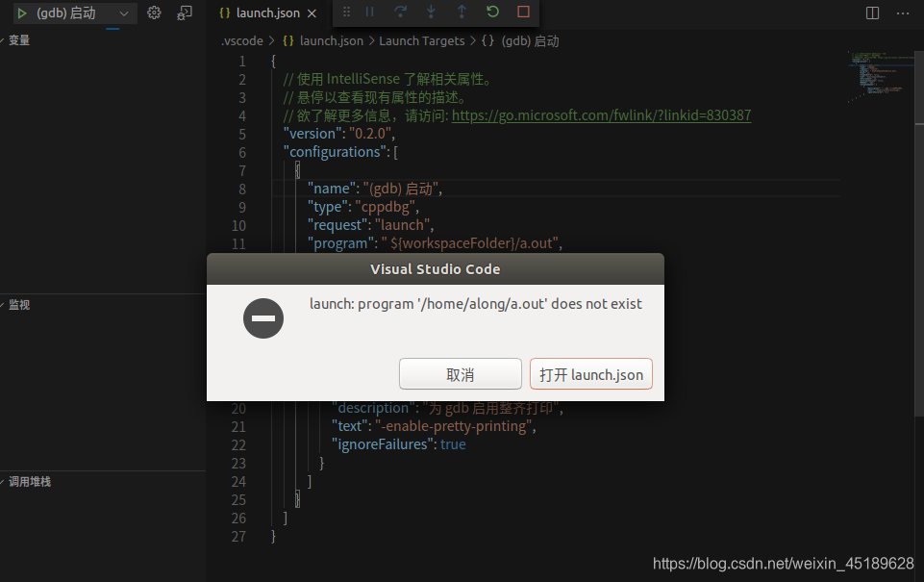Click the Visual Studio Code dialog title
924x582 pixels.
click(435, 269)
